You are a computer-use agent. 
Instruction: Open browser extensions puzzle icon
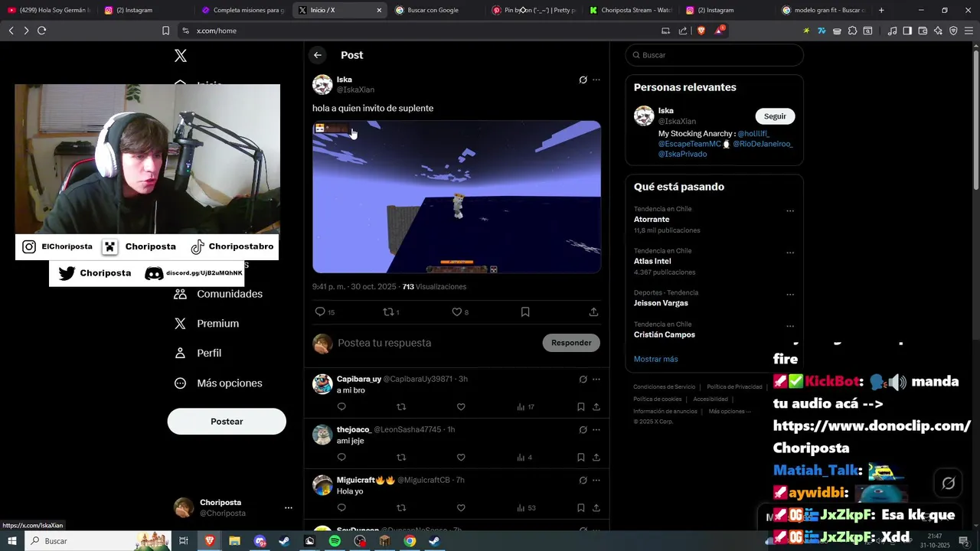click(852, 31)
